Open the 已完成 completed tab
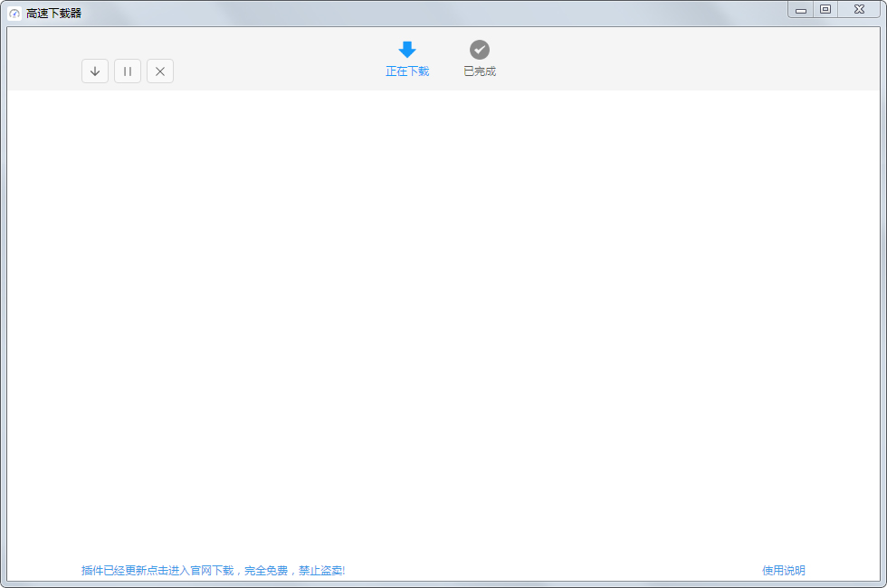 point(479,71)
